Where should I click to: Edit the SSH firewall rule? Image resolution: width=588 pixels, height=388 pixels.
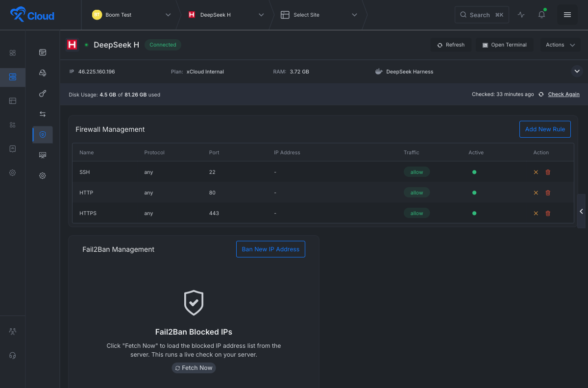536,172
